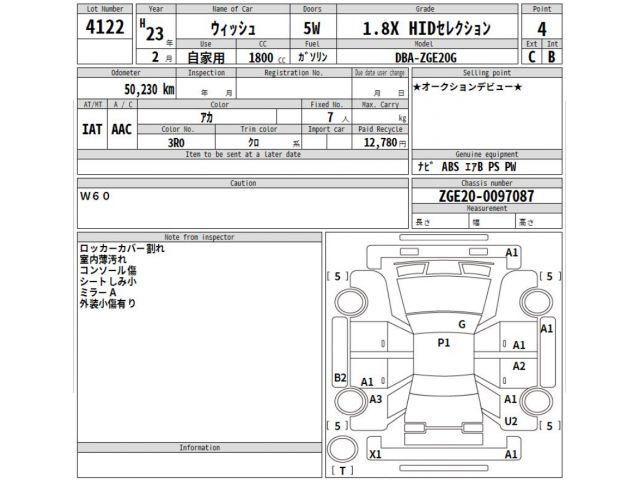
Task: Click the overall point score 4
Action: [x=542, y=29]
